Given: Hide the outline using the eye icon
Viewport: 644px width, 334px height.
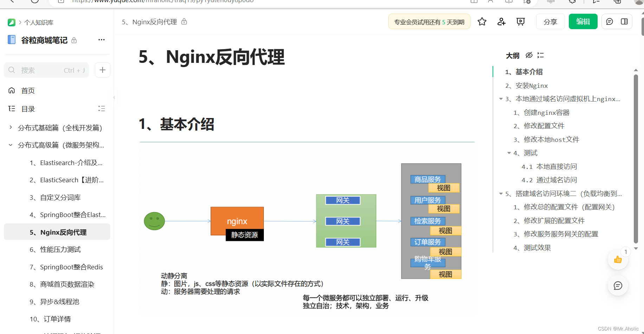Looking at the screenshot, I should pos(529,55).
